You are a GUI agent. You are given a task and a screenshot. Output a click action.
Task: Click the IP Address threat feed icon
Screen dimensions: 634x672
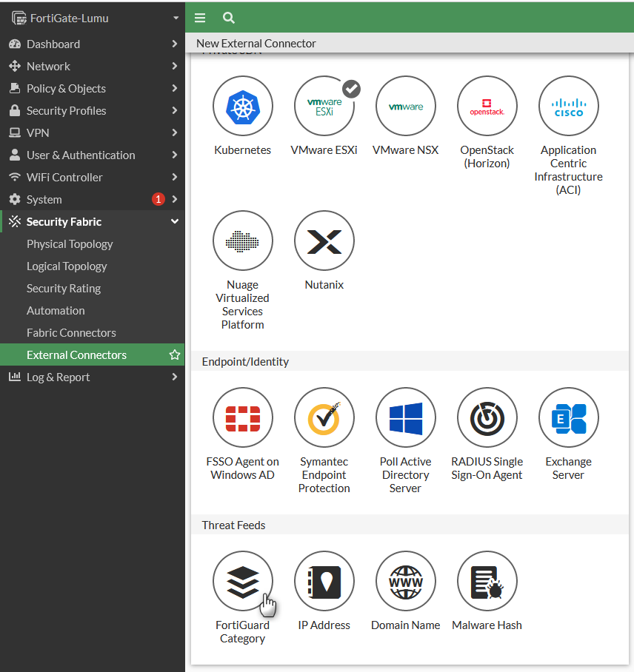(x=324, y=582)
